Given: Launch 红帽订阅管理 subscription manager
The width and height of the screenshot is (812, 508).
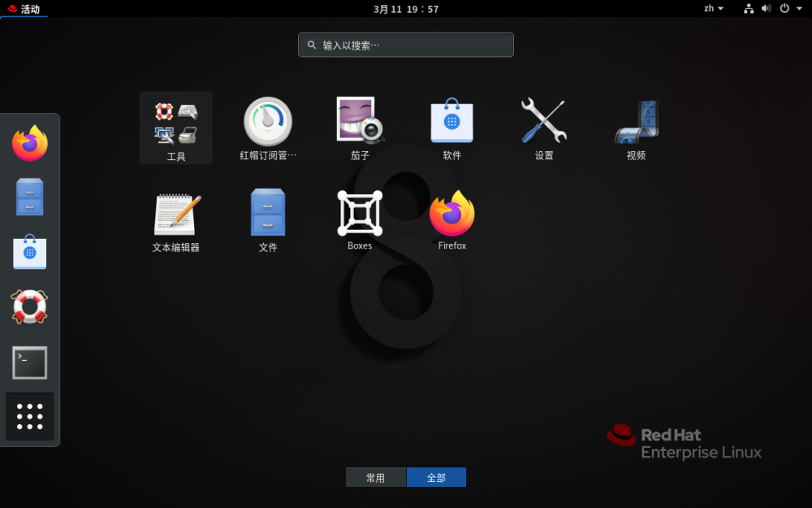Looking at the screenshot, I should (x=268, y=128).
